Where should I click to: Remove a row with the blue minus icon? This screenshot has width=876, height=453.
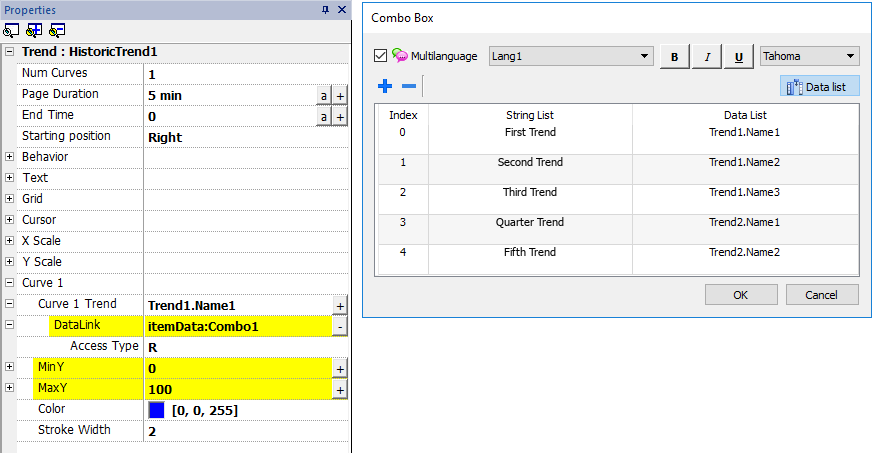pos(408,86)
